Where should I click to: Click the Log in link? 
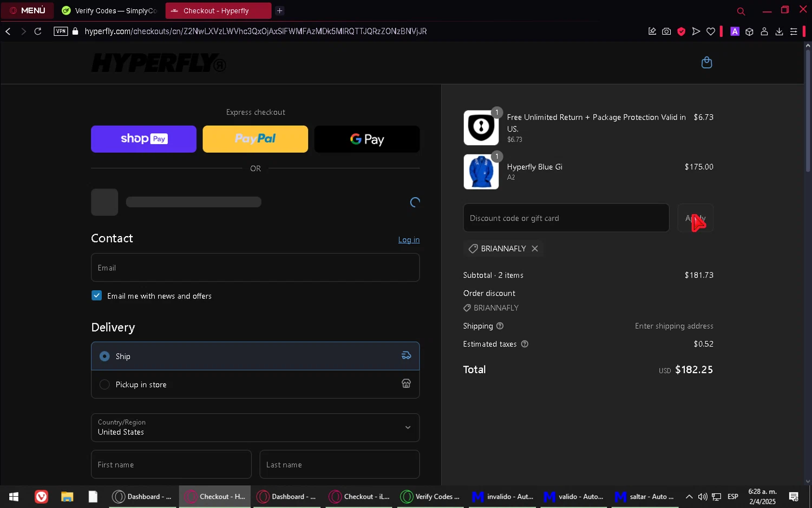pyautogui.click(x=409, y=240)
